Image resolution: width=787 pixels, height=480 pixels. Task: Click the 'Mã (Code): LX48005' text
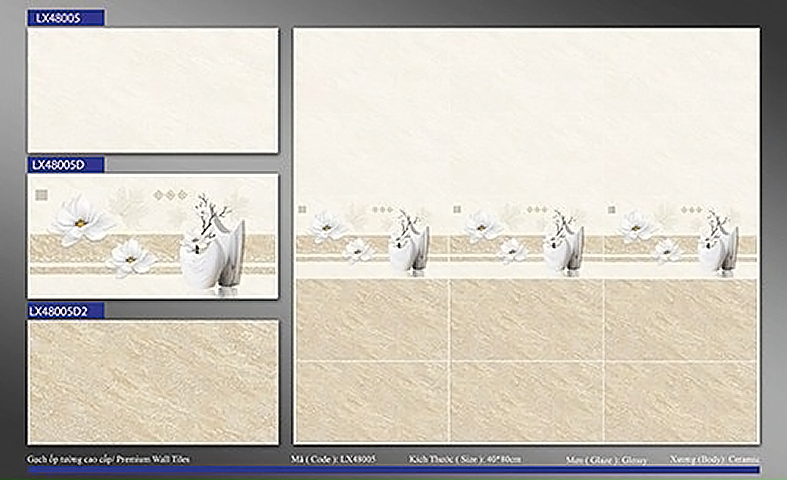333,459
